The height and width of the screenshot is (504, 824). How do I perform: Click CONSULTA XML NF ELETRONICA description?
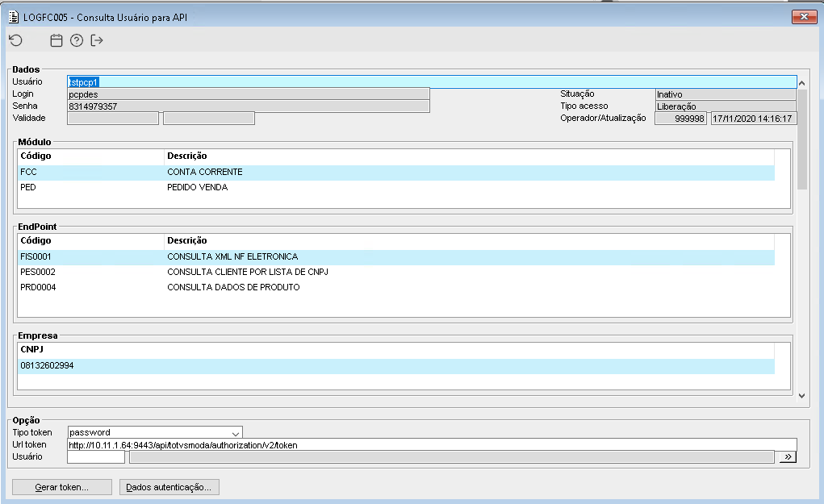232,256
